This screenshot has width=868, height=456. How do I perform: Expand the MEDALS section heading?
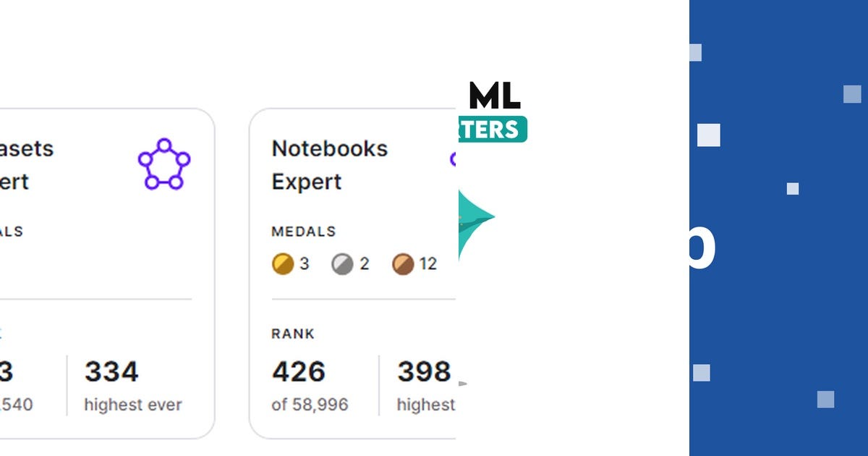tap(304, 232)
